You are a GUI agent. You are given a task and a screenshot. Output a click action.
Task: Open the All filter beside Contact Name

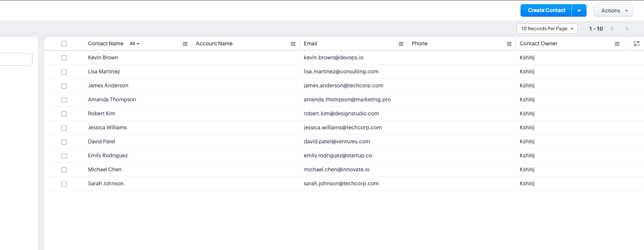(x=134, y=44)
